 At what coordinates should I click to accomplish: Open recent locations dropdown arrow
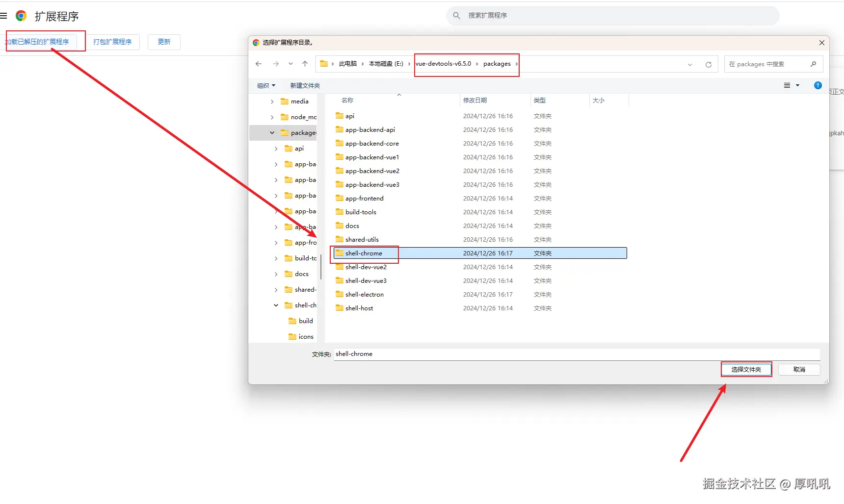coord(290,64)
